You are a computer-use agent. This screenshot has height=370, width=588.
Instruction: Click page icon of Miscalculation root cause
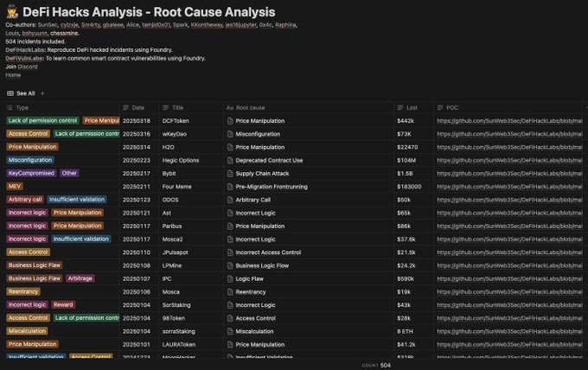tap(230, 331)
